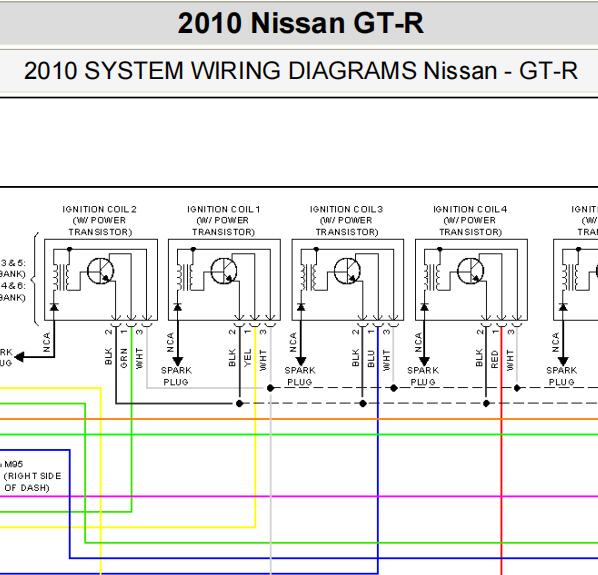The height and width of the screenshot is (575, 598).
Task: Click the white wire junction dot below Coil 1
Action: tap(270, 388)
